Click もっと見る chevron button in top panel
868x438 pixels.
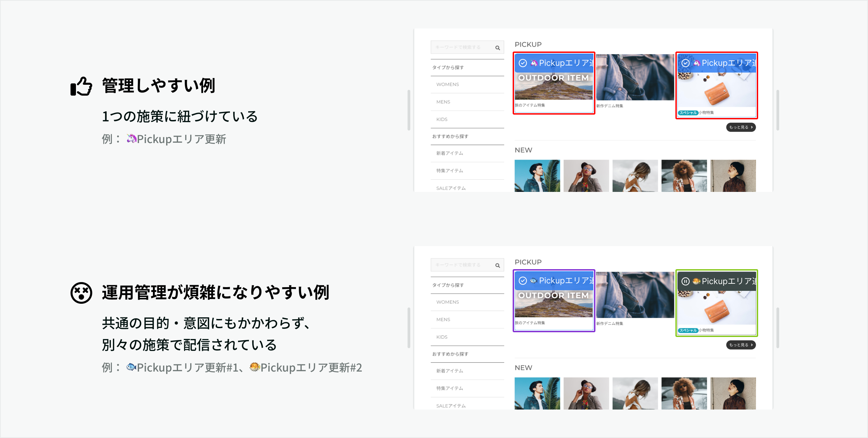[741, 127]
